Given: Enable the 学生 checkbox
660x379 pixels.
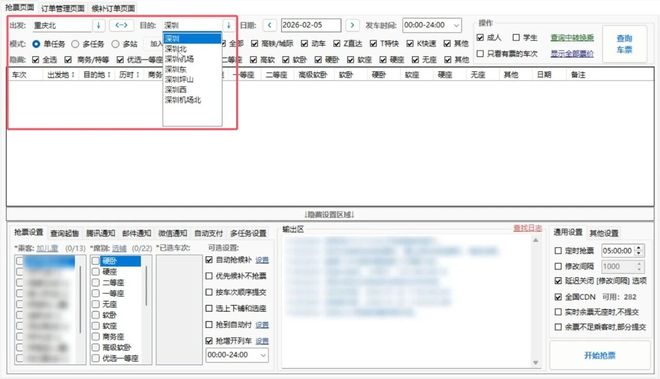Looking at the screenshot, I should tap(516, 37).
